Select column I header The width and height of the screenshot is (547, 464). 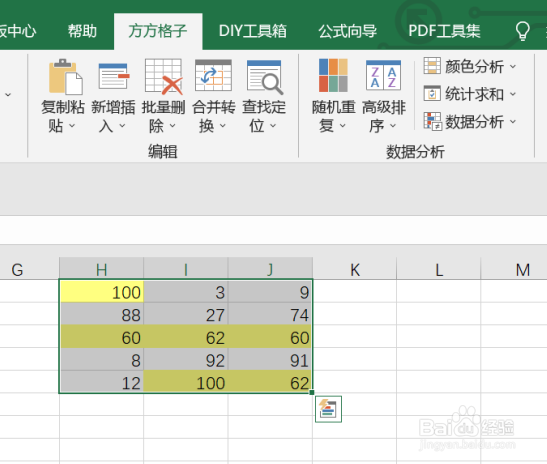(186, 269)
